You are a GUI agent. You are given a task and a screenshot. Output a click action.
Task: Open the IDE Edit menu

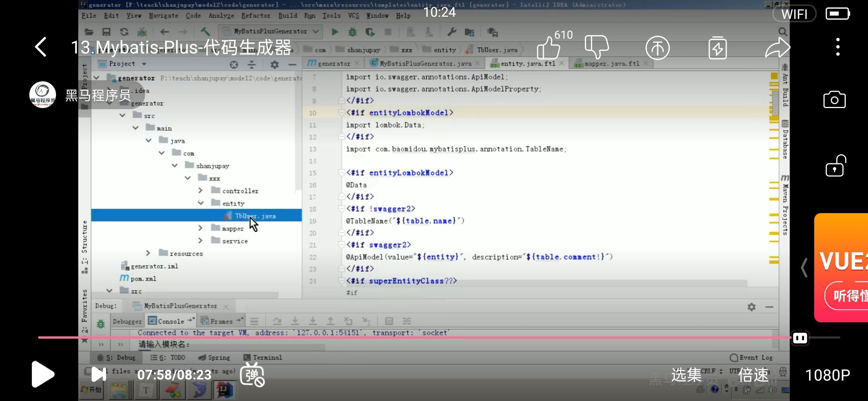click(111, 16)
